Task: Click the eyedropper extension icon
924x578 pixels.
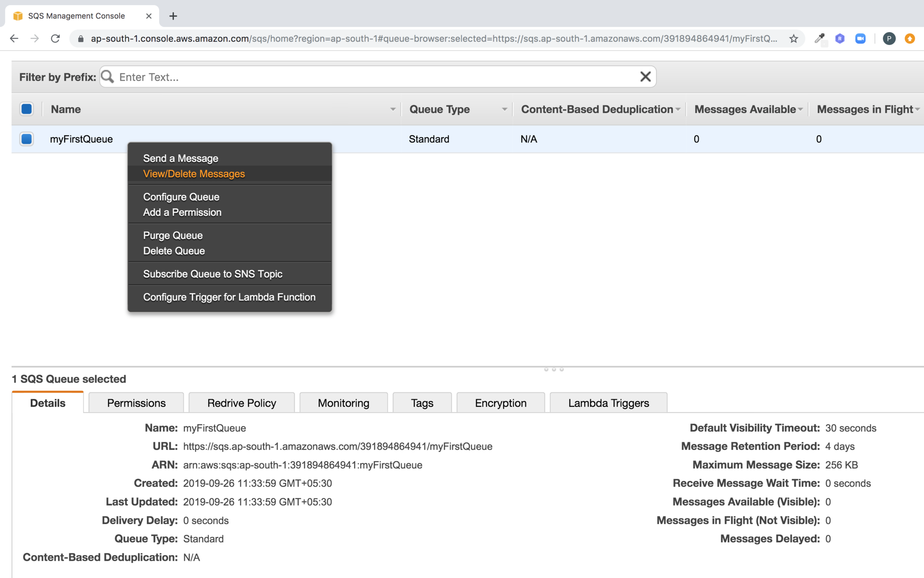Action: tap(819, 39)
